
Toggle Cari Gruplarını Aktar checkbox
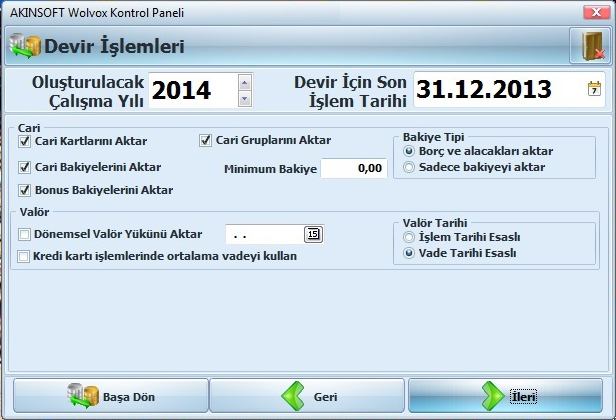(205, 140)
